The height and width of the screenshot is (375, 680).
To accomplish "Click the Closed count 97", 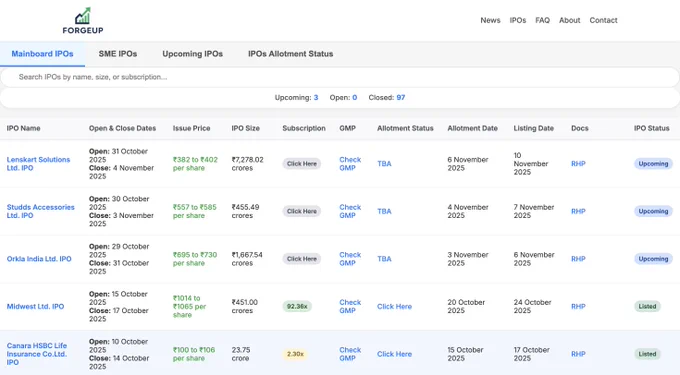I will pyautogui.click(x=401, y=98).
